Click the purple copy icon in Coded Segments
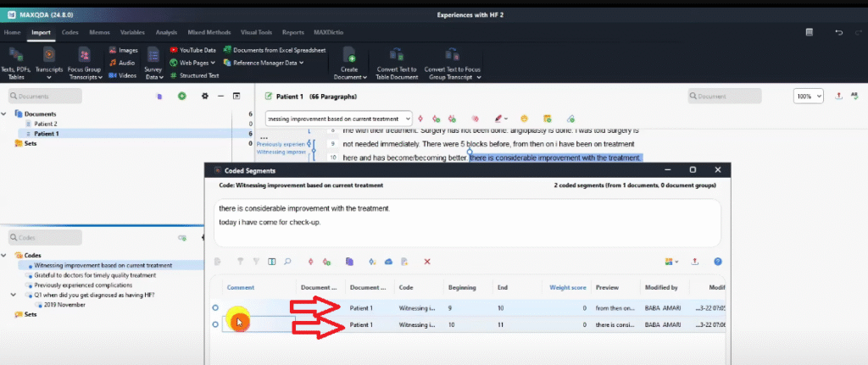Viewport: 868px width, 365px height. pos(349,262)
